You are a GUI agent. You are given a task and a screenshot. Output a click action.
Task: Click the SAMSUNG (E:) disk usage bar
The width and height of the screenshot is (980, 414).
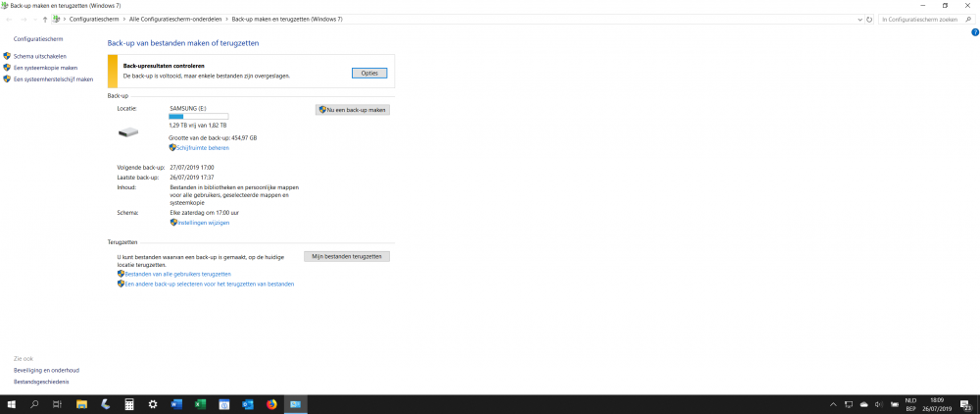(x=199, y=117)
